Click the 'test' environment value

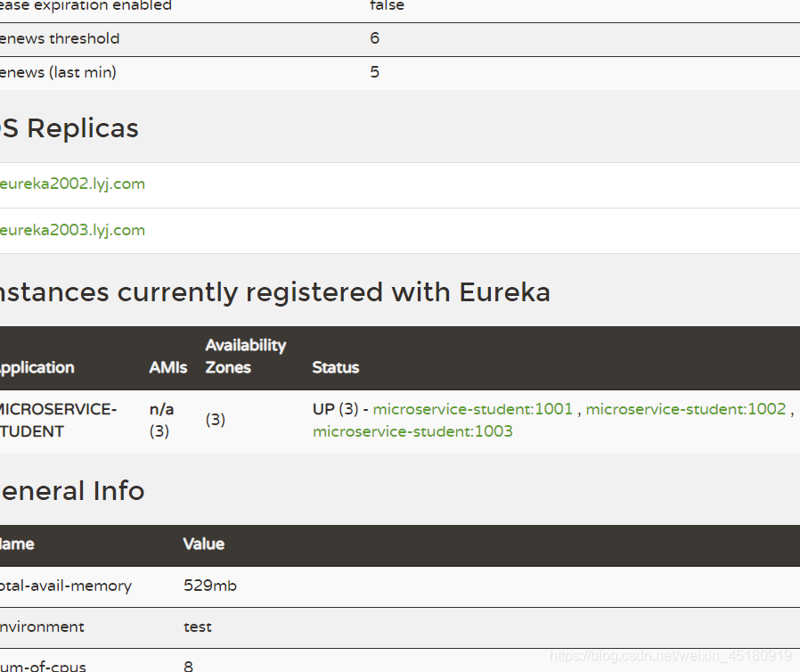coord(198,627)
